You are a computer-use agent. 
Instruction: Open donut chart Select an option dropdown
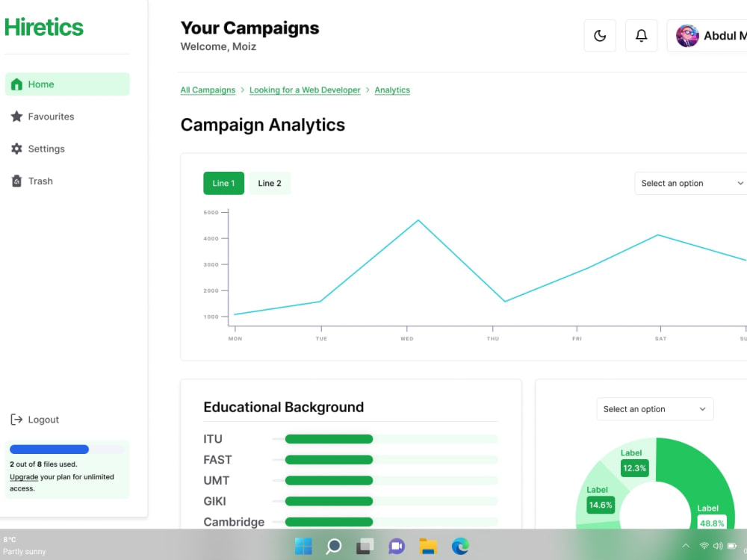tap(655, 409)
